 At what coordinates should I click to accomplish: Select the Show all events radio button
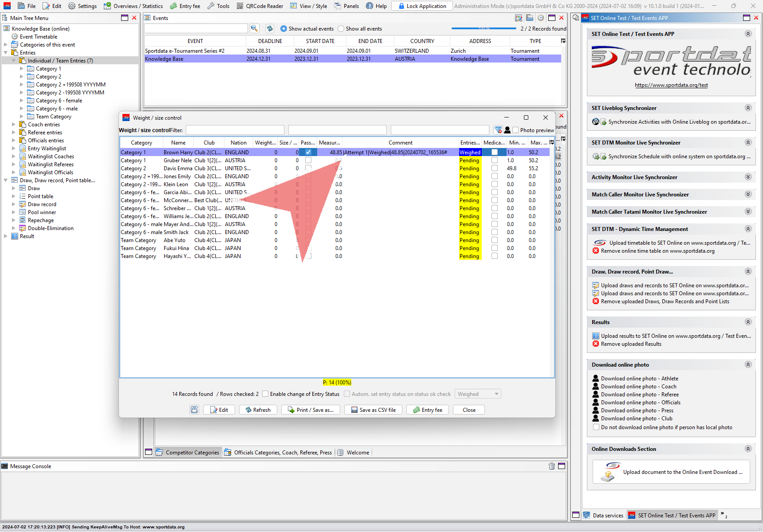(341, 29)
